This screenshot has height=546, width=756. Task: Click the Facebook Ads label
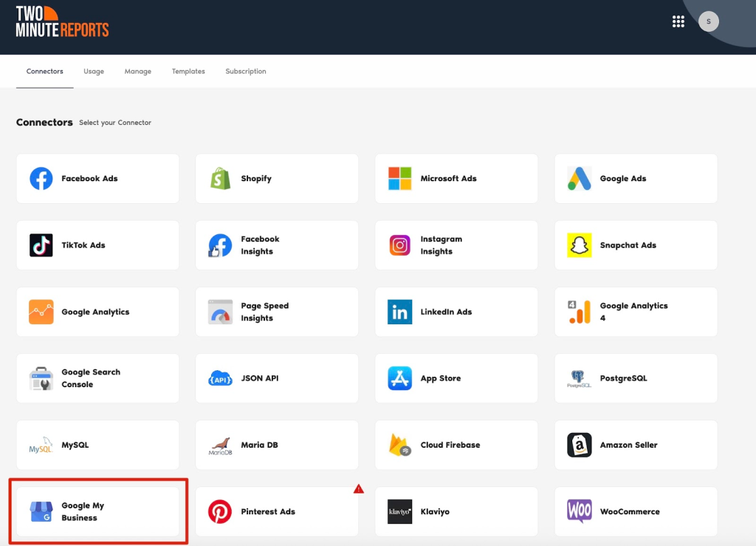point(89,179)
